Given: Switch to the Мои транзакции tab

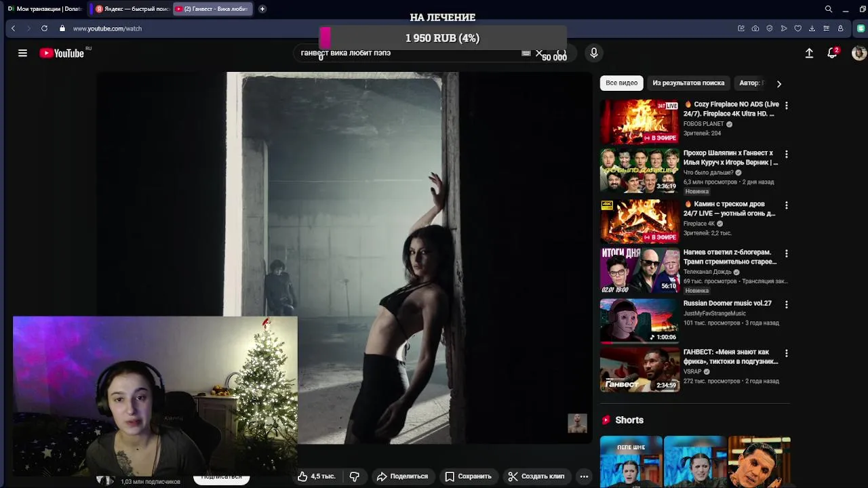Looking at the screenshot, I should click(45, 9).
